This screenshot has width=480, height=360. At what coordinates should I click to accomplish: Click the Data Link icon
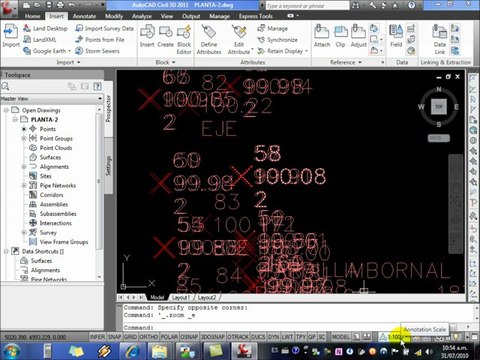440,39
